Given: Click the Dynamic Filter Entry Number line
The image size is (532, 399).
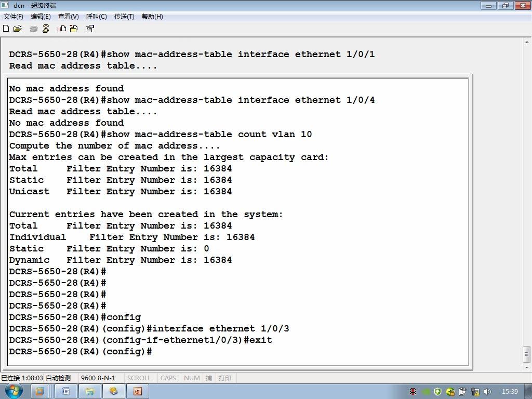Looking at the screenshot, I should (x=121, y=260).
